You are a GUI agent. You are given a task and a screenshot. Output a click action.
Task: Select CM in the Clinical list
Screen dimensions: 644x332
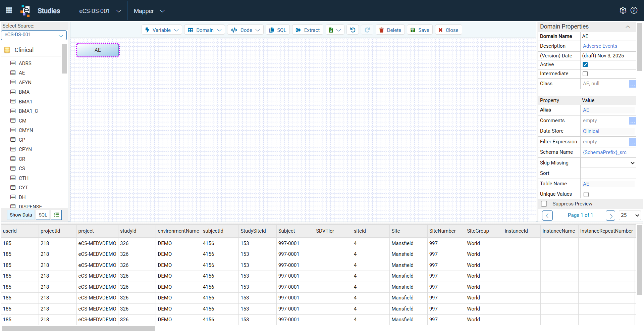(x=22, y=121)
